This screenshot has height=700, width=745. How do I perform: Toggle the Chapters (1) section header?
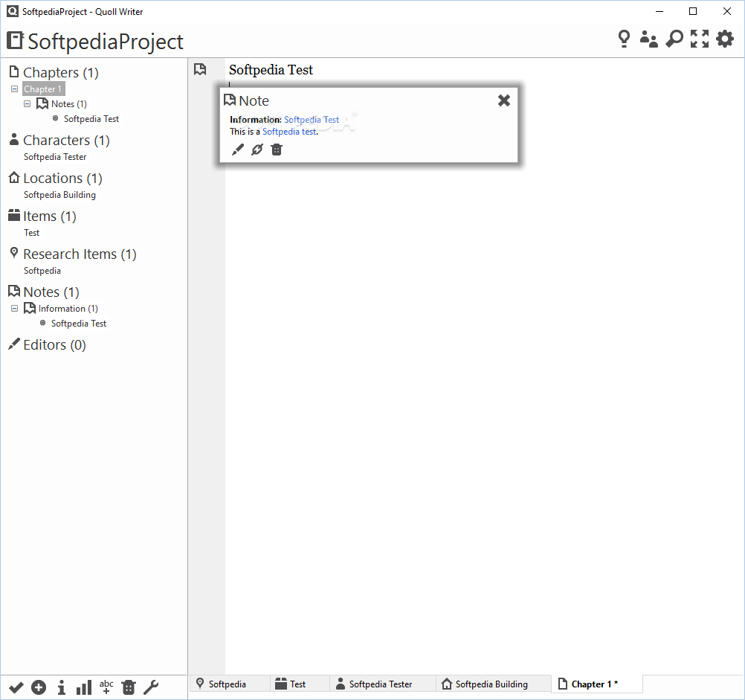61,72
